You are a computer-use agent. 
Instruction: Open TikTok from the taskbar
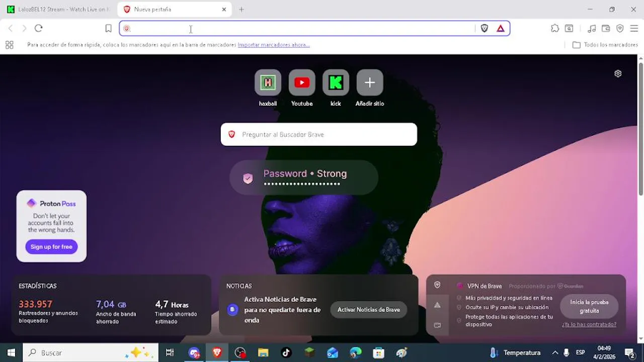pyautogui.click(x=286, y=352)
